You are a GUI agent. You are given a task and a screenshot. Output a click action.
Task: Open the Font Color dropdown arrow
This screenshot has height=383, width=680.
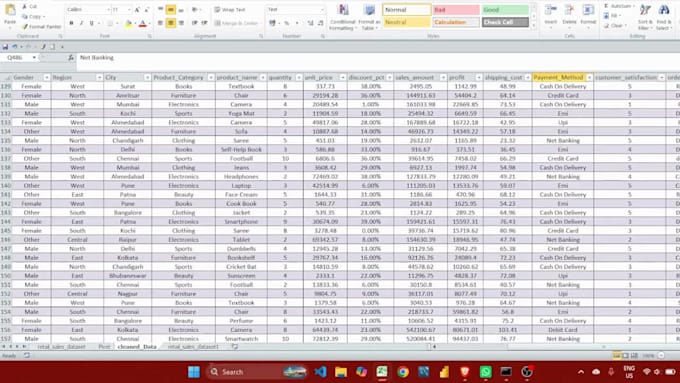point(150,24)
